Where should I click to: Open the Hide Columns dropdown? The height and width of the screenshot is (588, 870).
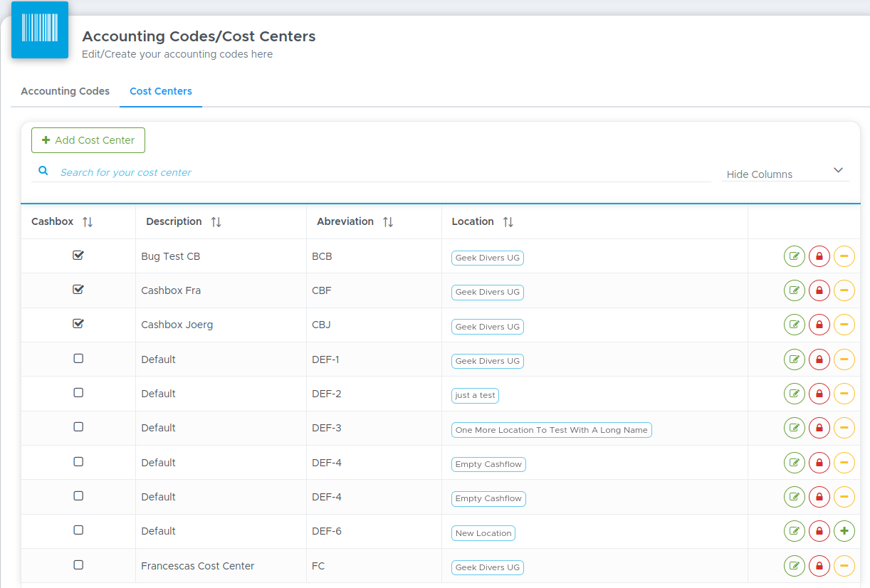tap(785, 173)
